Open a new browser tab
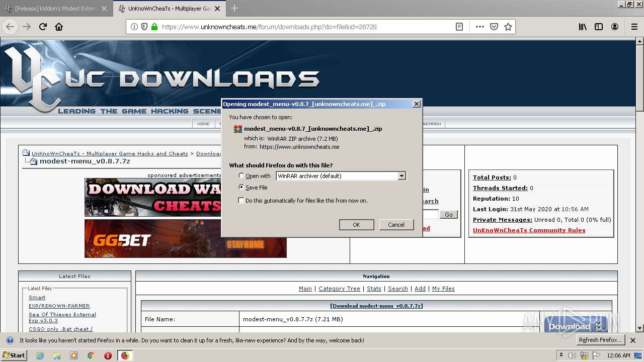Viewport: 644px width, 362px height. [234, 8]
